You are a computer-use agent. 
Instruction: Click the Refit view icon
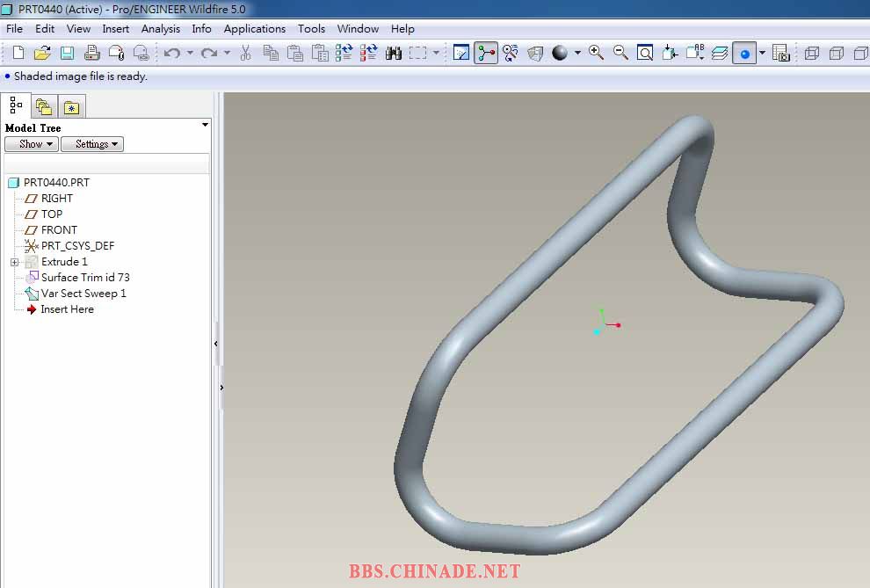point(645,54)
